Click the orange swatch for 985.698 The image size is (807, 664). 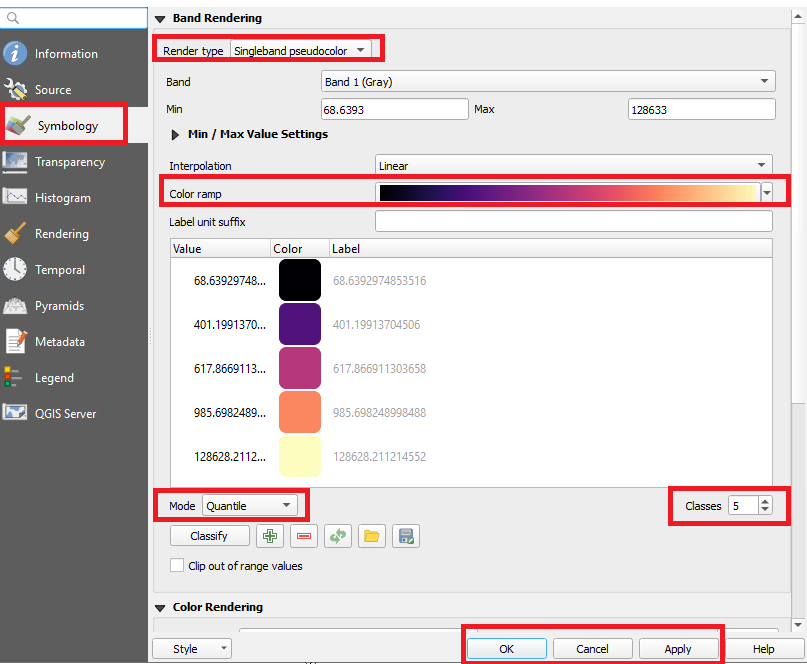[300, 412]
